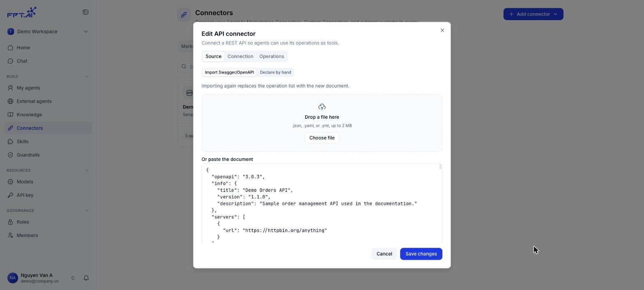The width and height of the screenshot is (644, 290).
Task: Collapse the sidebar panel icon
Action: pos(85,12)
